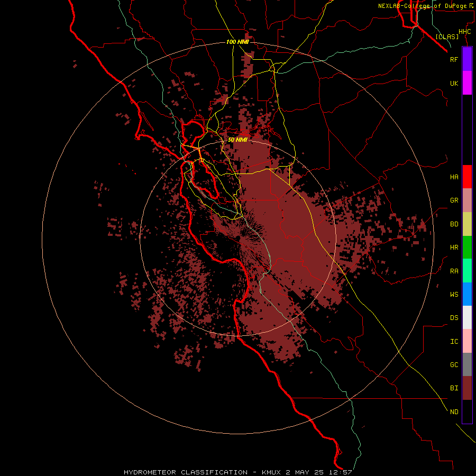Click the UK magenta legend swatch

pos(467,83)
